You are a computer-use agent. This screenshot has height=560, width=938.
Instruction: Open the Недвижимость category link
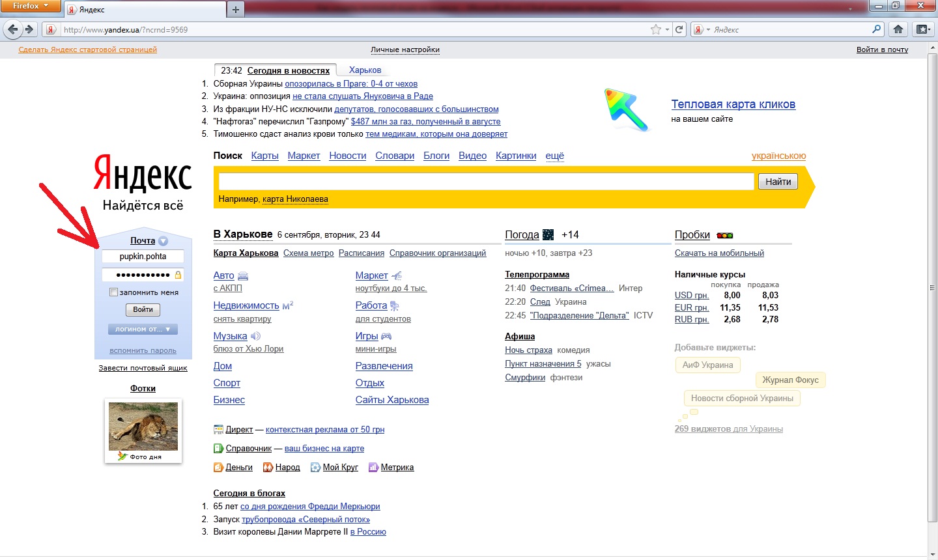pos(246,305)
